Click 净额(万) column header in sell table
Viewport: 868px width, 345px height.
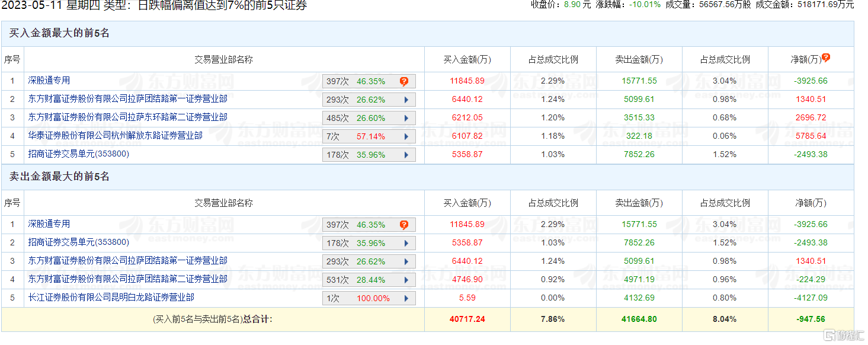pyautogui.click(x=811, y=203)
